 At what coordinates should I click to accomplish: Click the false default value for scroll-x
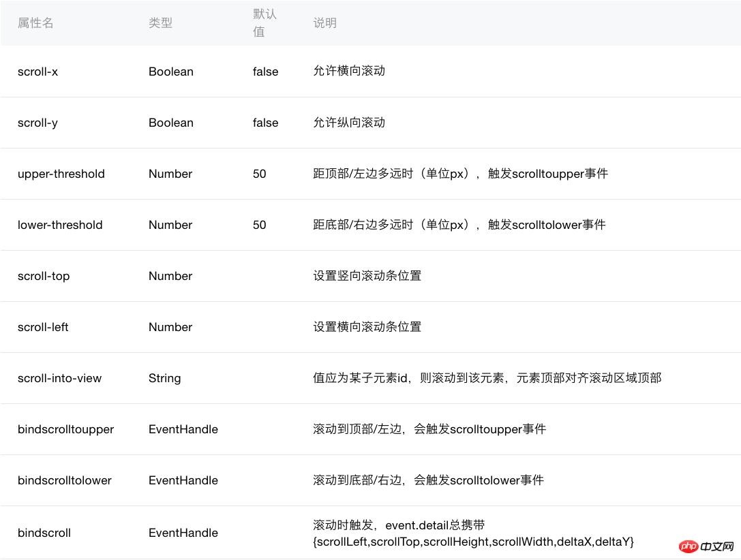pyautogui.click(x=265, y=72)
